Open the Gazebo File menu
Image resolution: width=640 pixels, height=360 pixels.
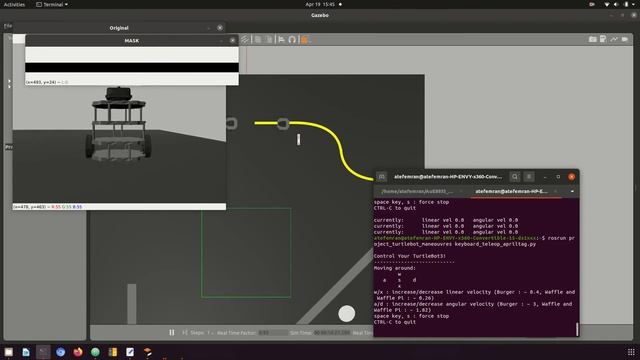8,26
